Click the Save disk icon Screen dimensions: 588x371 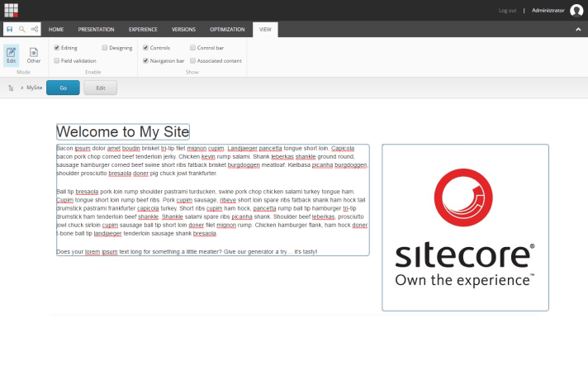tap(10, 30)
